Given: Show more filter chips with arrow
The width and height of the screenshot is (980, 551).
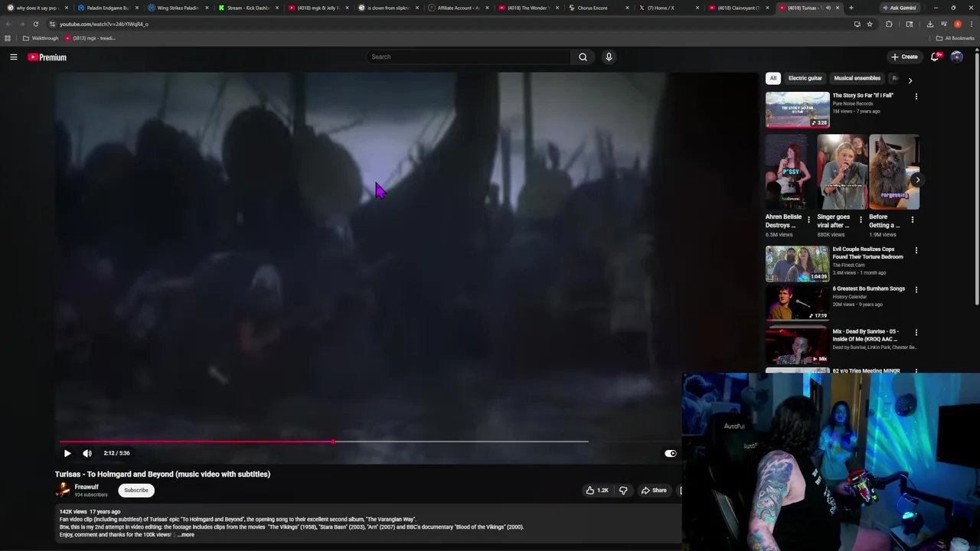Looking at the screenshot, I should (910, 80).
